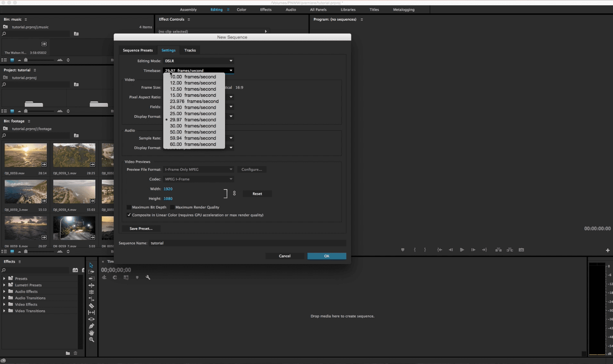Select the Pen tool
The width and height of the screenshot is (613, 364).
coord(91,326)
